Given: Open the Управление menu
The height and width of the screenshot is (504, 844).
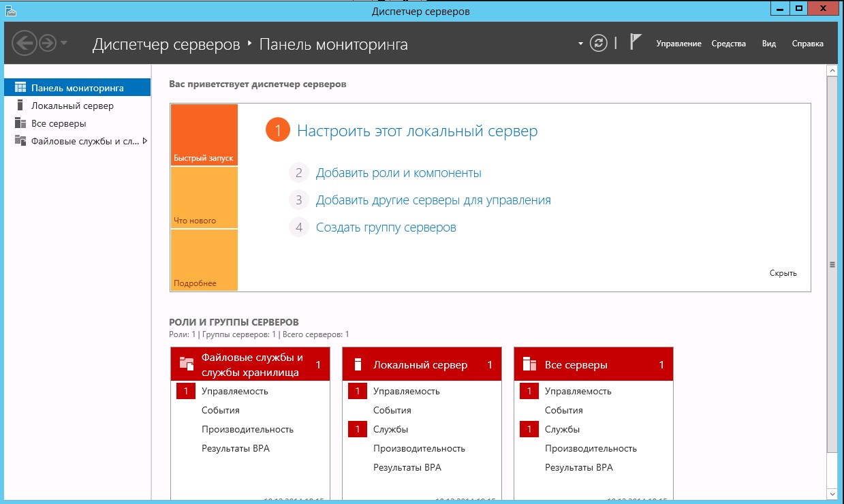Looking at the screenshot, I should (x=678, y=44).
